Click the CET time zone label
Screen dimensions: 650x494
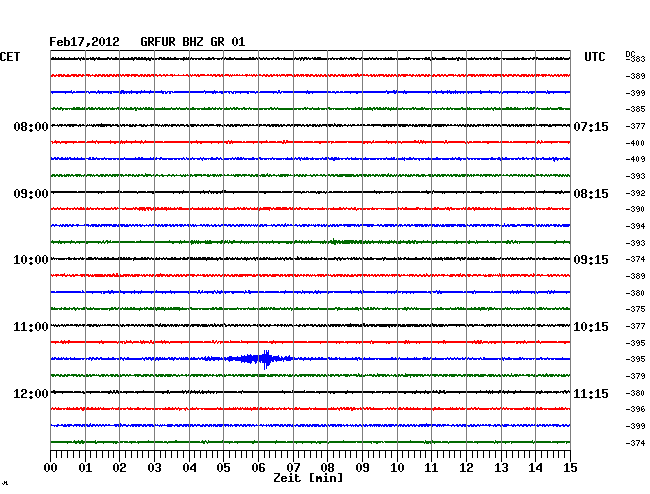pos(10,57)
